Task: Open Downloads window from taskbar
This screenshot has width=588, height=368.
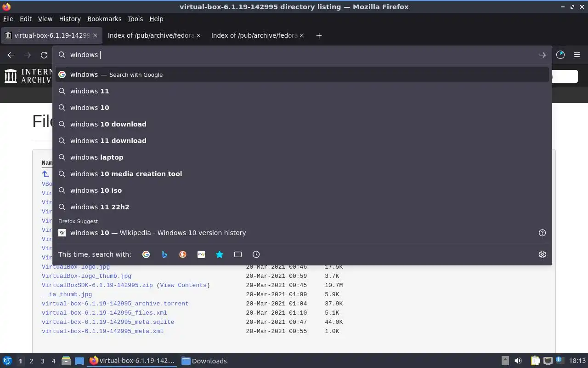Action: click(204, 361)
